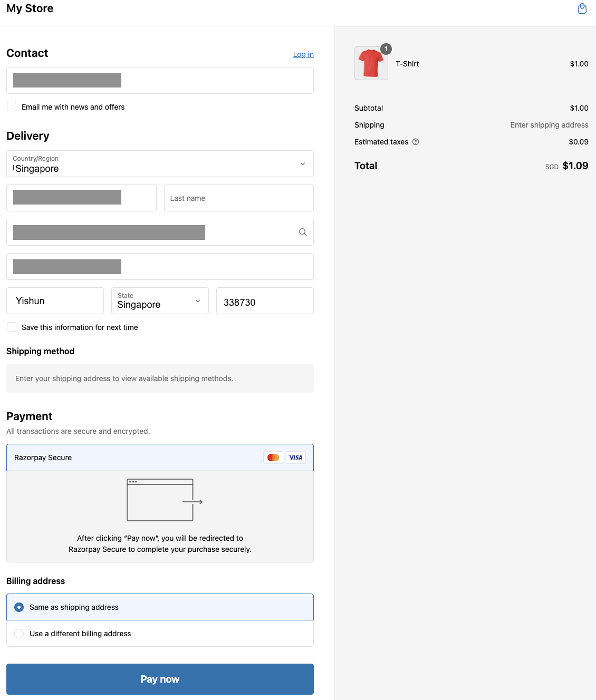Viewport: 596px width, 700px height.
Task: Open the T-Shirt product thumbnail
Action: pyautogui.click(x=371, y=63)
